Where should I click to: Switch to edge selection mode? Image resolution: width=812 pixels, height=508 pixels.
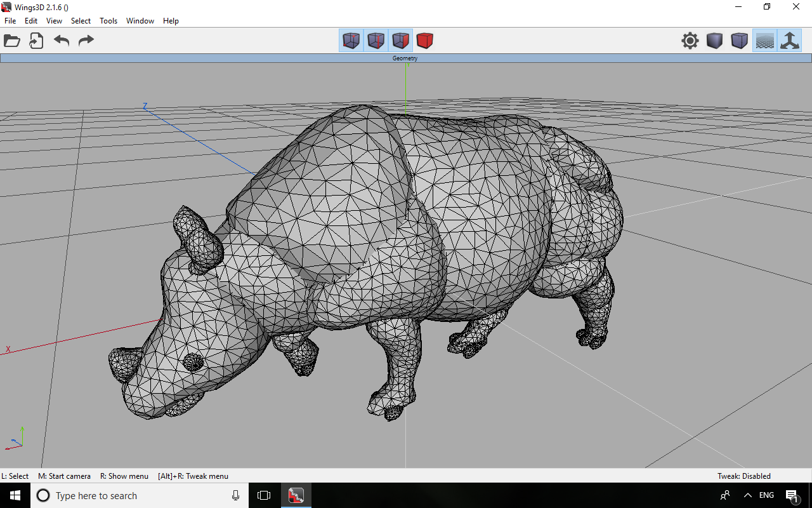[x=376, y=40]
